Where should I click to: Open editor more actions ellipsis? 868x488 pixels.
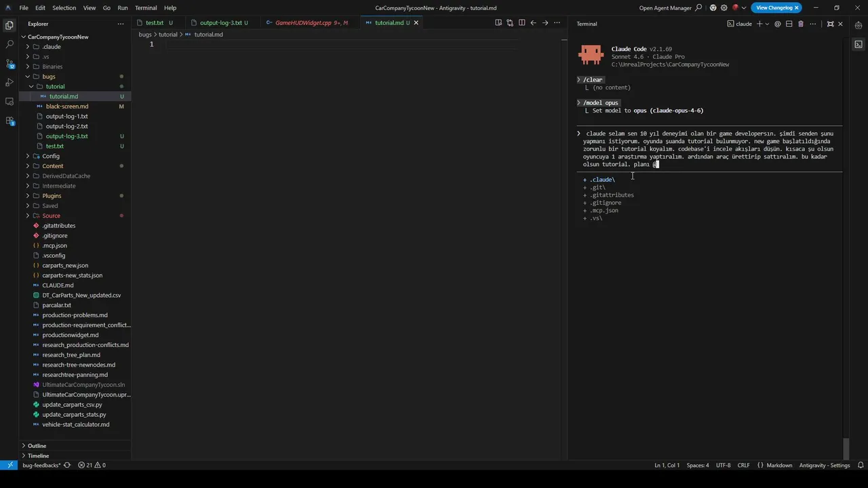click(x=557, y=22)
